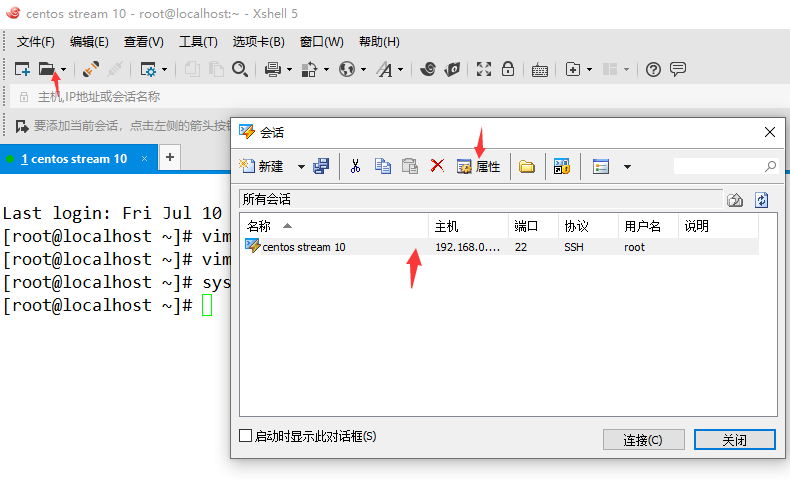Image resolution: width=790 pixels, height=480 pixels.
Task: Toggle full screen mode icon
Action: [x=484, y=69]
